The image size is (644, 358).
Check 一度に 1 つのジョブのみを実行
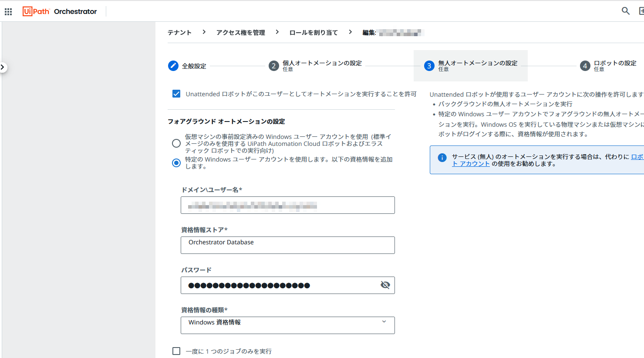pyautogui.click(x=176, y=351)
